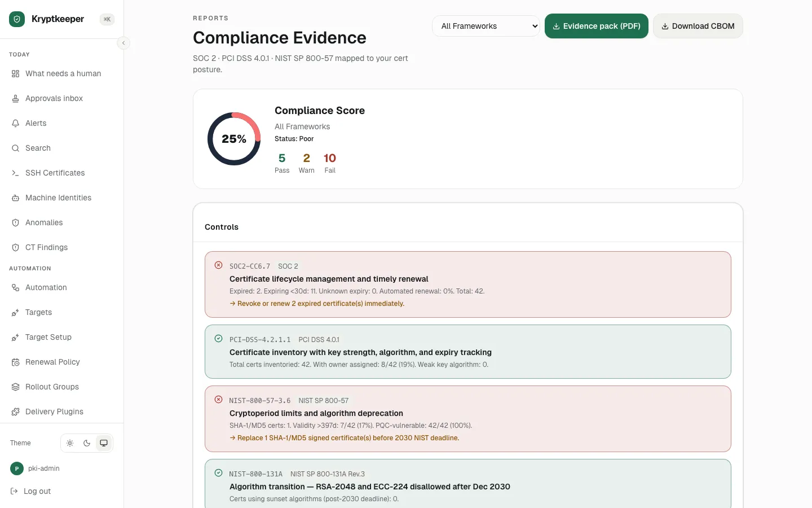This screenshot has width=812, height=508.
Task: Open What needs a human page
Action: click(x=62, y=73)
